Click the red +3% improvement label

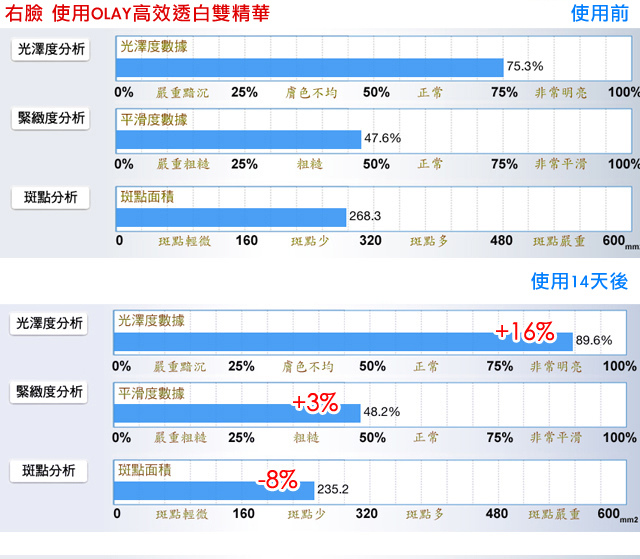pyautogui.click(x=315, y=403)
